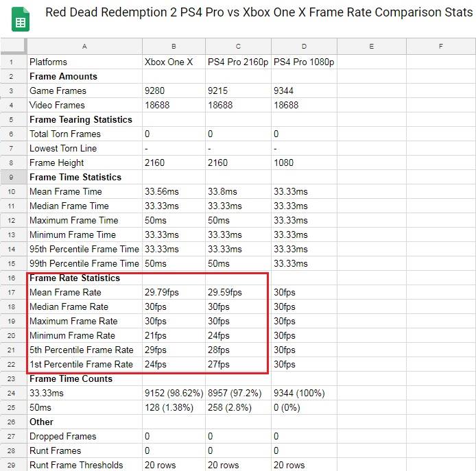The height and width of the screenshot is (471, 476).
Task: Click the '27fps' cell
Action: coord(238,364)
